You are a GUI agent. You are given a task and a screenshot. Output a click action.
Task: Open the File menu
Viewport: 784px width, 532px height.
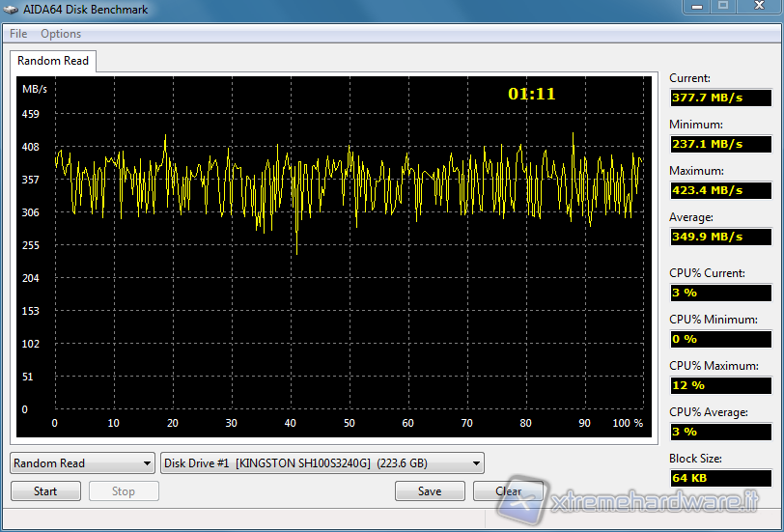(18, 34)
